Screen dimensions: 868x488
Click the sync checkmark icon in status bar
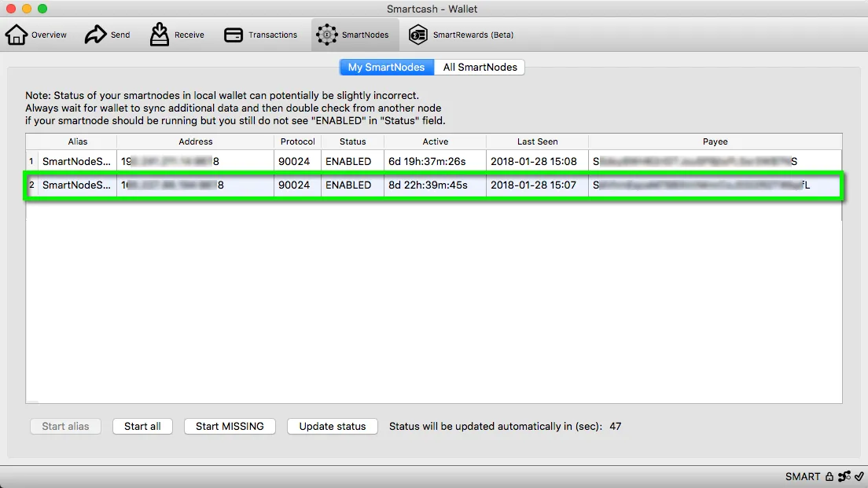click(x=859, y=476)
